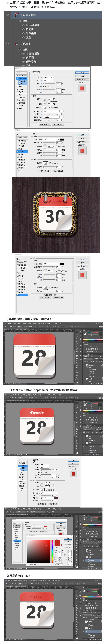Screen dimensions: 106x644
Task: Click the 阻塞 slider in 内阴影 dialog
Action: pyautogui.click(x=49, y=153)
